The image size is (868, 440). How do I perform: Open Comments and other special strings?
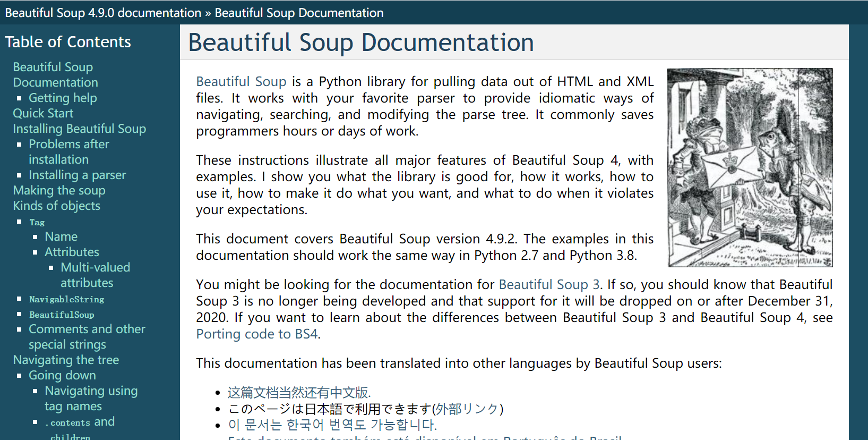[87, 337]
